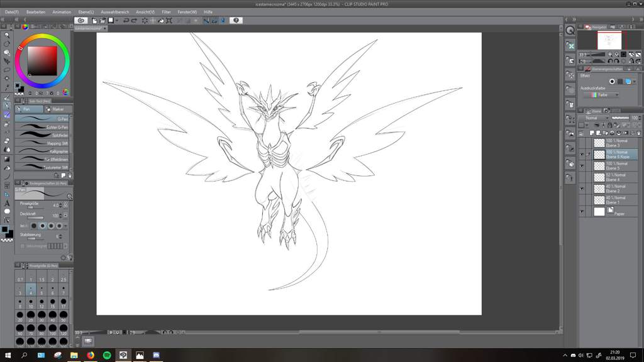Toggle snap to ruler icon in command bar
This screenshot has height=362, width=644.
(206, 21)
